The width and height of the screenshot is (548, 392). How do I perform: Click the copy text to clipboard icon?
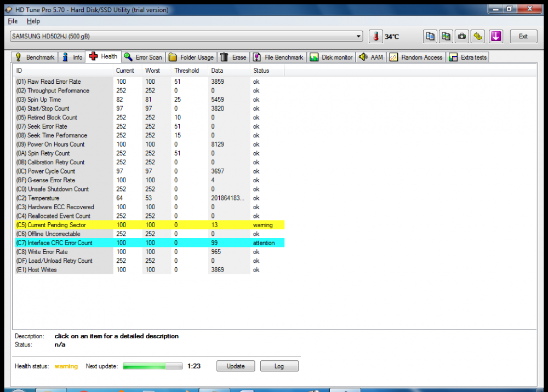click(430, 36)
